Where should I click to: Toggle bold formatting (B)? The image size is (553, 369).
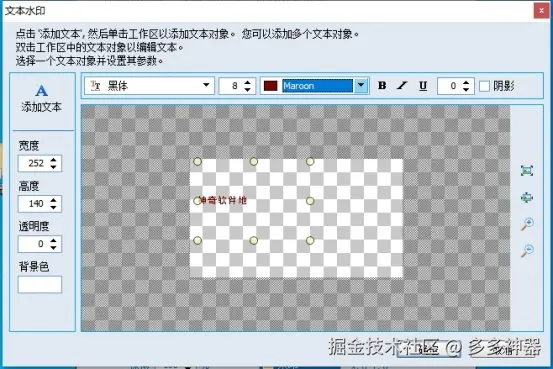pyautogui.click(x=382, y=86)
